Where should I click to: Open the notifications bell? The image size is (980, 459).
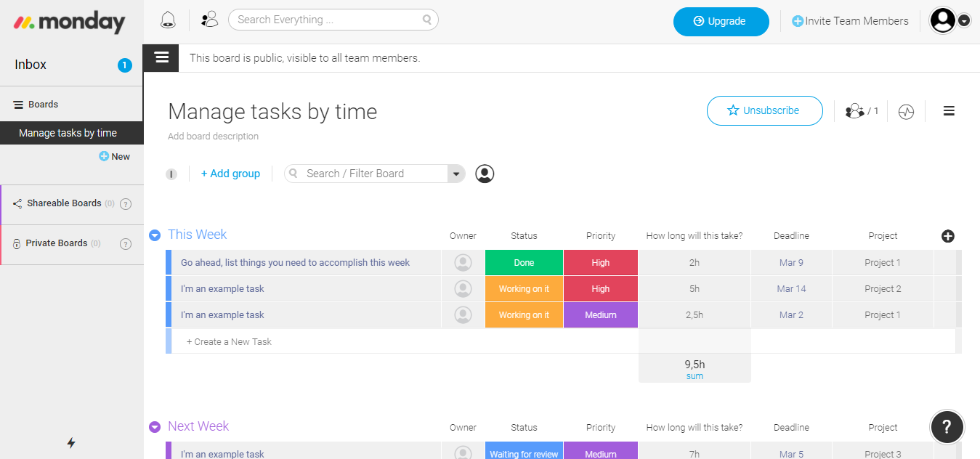click(168, 20)
